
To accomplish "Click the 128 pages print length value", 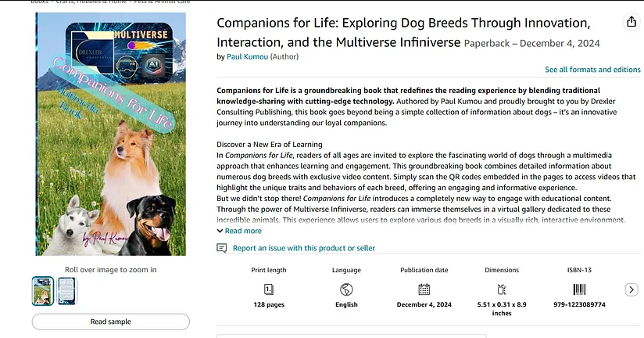I will [269, 305].
